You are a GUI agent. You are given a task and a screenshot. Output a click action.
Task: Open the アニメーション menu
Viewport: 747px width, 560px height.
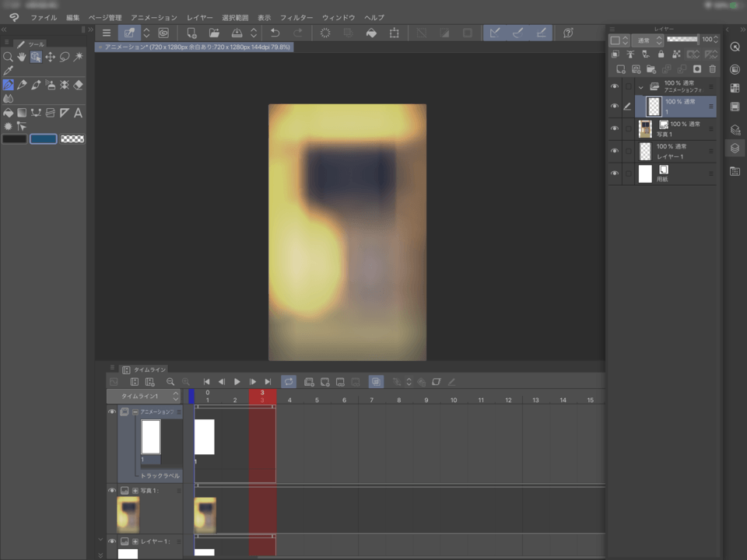[x=153, y=17]
